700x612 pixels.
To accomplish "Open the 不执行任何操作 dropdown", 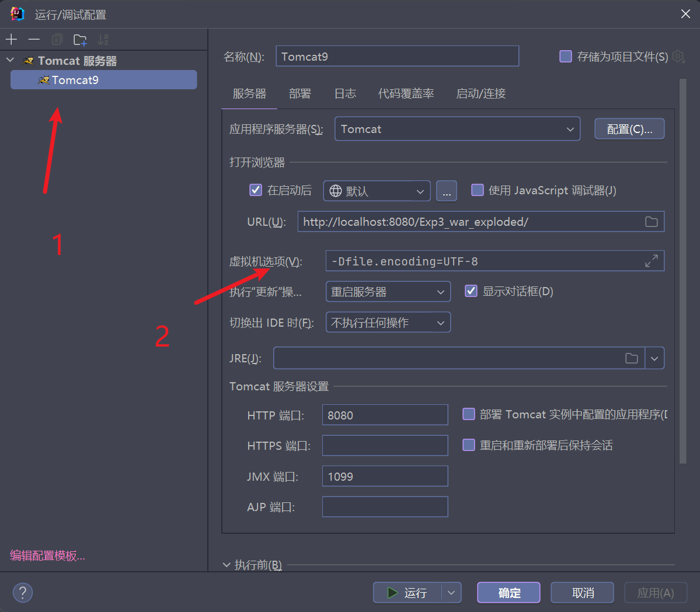I will (388, 323).
